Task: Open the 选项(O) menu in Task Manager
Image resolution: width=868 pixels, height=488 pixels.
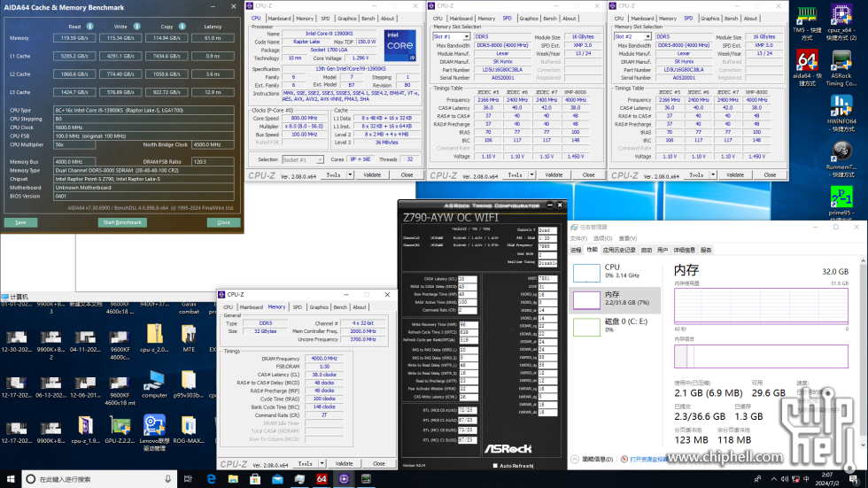Action: point(602,238)
